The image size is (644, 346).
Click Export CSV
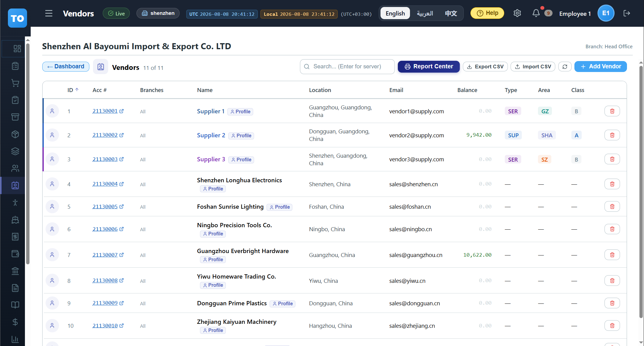point(485,67)
